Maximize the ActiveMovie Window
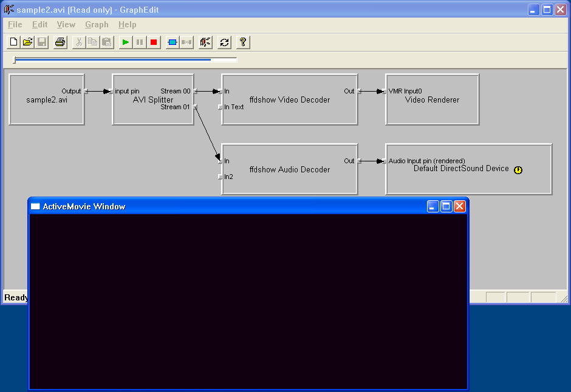The image size is (571, 392). tap(446, 206)
